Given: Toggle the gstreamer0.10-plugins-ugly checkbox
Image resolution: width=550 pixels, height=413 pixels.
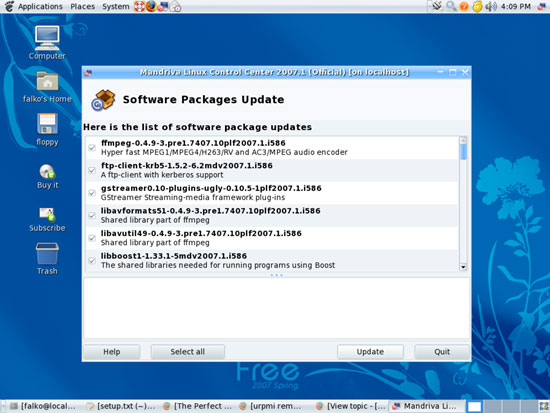Looking at the screenshot, I should click(x=92, y=193).
